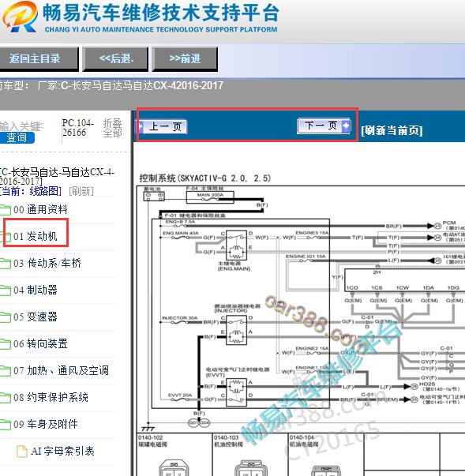Screen dimensions: 465x476
Task: Click folder icon beside 03 传动系/车桥
Action: pos(6,263)
